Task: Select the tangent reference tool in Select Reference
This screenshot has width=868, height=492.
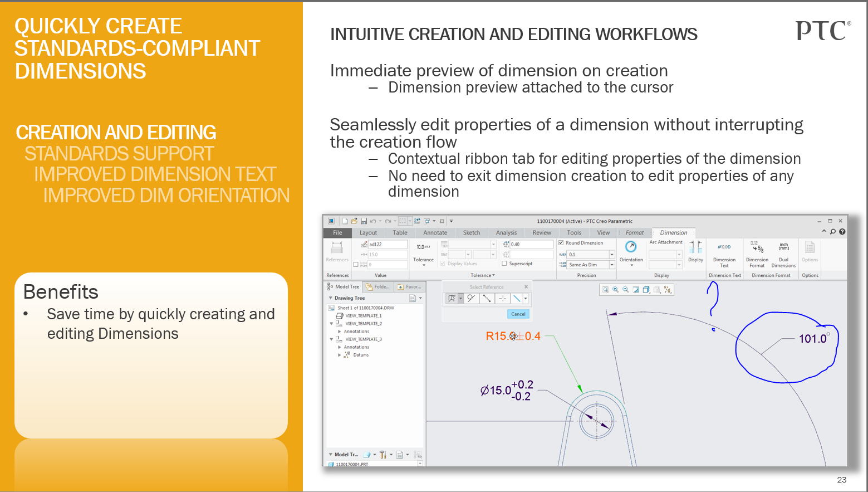Action: [x=472, y=299]
